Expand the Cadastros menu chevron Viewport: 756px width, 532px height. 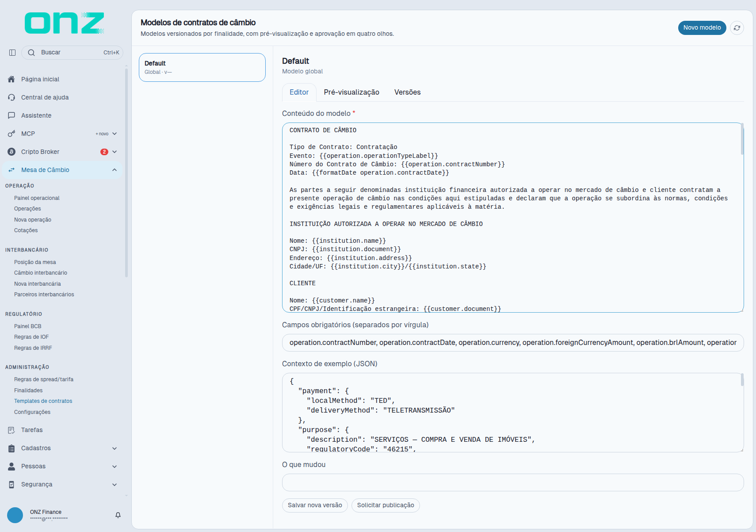click(x=115, y=448)
